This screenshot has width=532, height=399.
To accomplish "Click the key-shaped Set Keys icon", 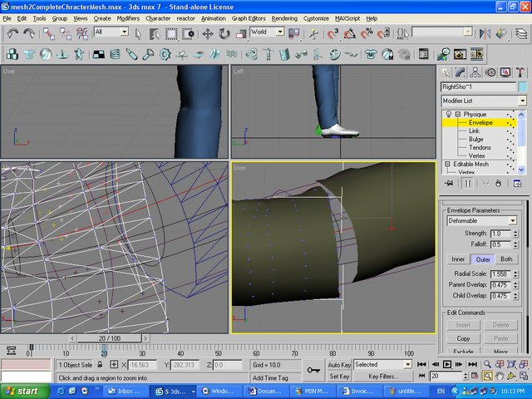I will [x=314, y=370].
